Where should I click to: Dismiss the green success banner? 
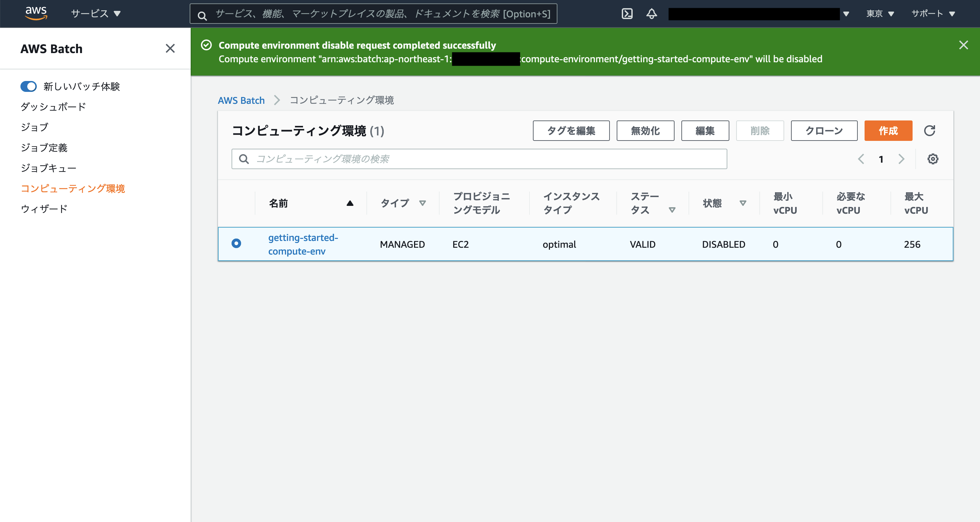[x=963, y=45]
